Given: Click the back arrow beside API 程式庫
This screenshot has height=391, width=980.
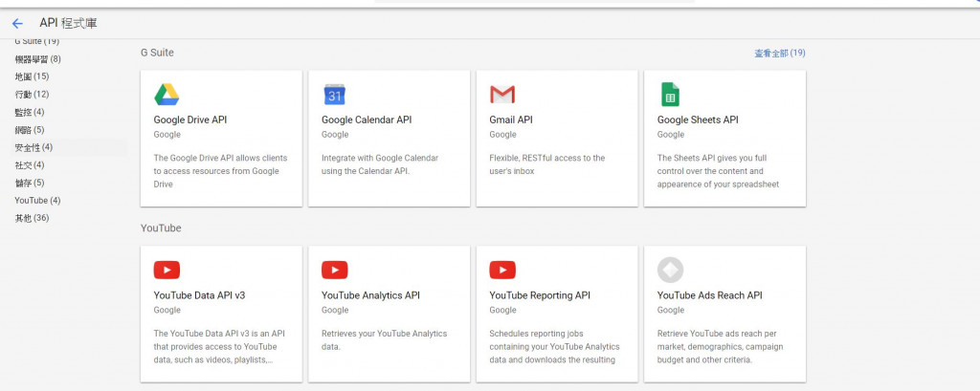Looking at the screenshot, I should tap(17, 23).
